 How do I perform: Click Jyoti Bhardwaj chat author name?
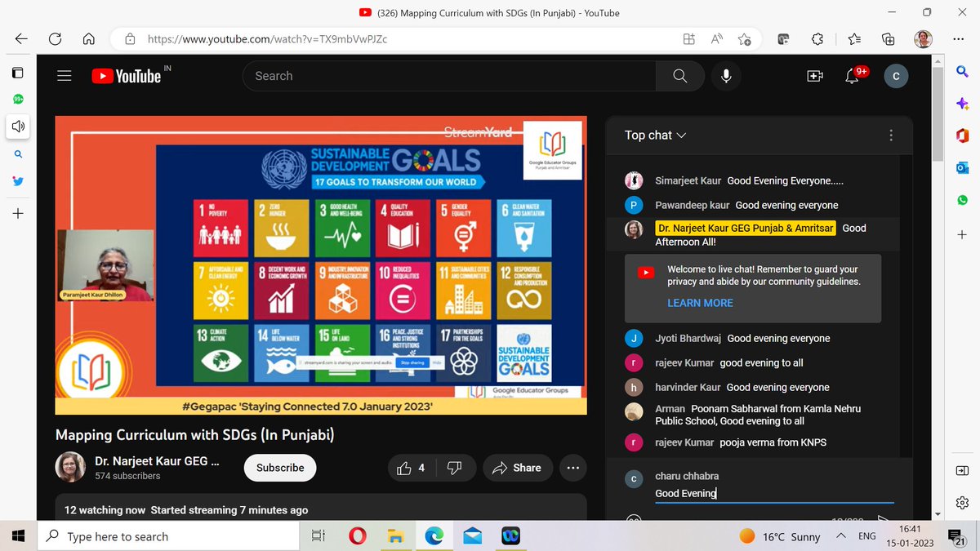(x=688, y=338)
